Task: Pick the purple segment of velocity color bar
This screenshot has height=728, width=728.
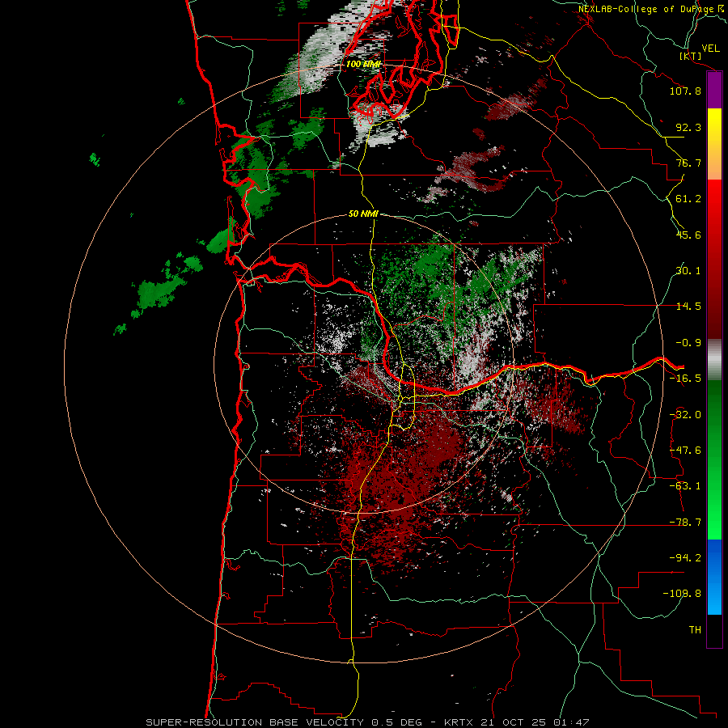Action: [714, 90]
